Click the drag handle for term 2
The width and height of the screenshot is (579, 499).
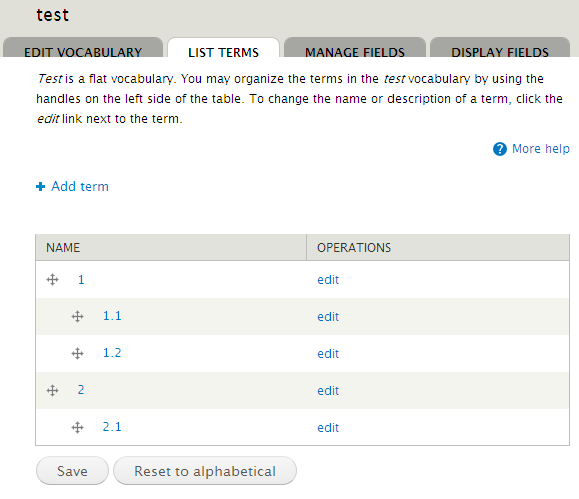52,390
